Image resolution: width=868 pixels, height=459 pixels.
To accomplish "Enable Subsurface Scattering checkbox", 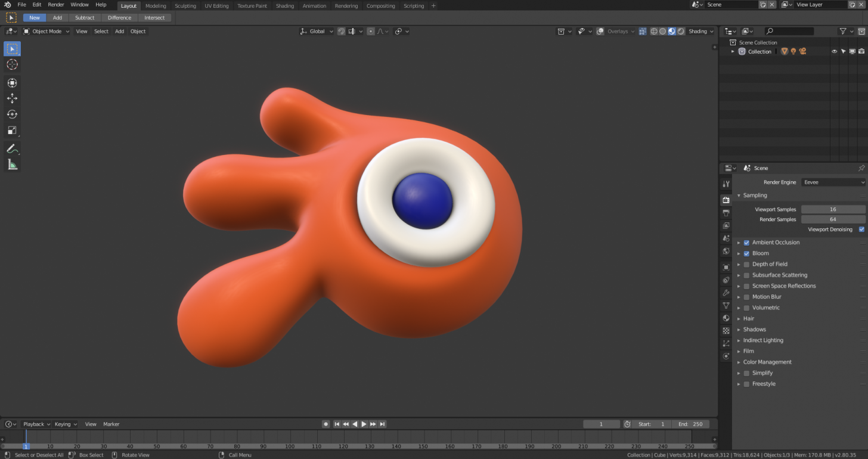I will pos(746,275).
